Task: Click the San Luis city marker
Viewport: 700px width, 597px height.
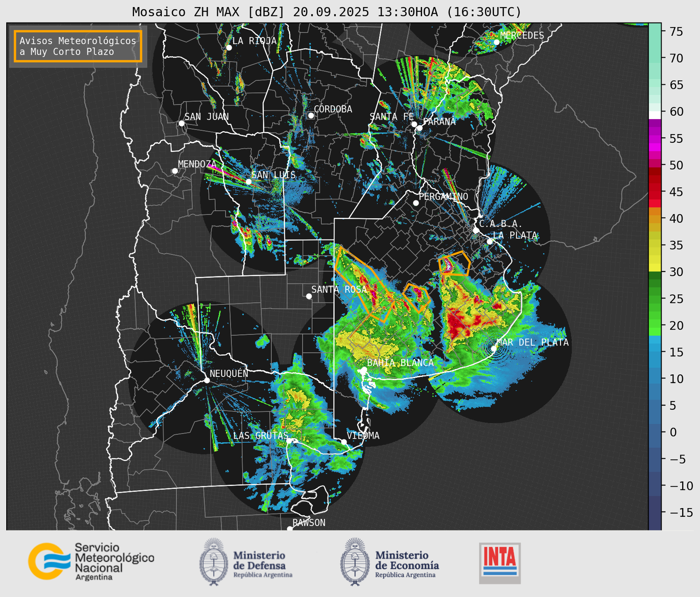Action: pos(249,182)
